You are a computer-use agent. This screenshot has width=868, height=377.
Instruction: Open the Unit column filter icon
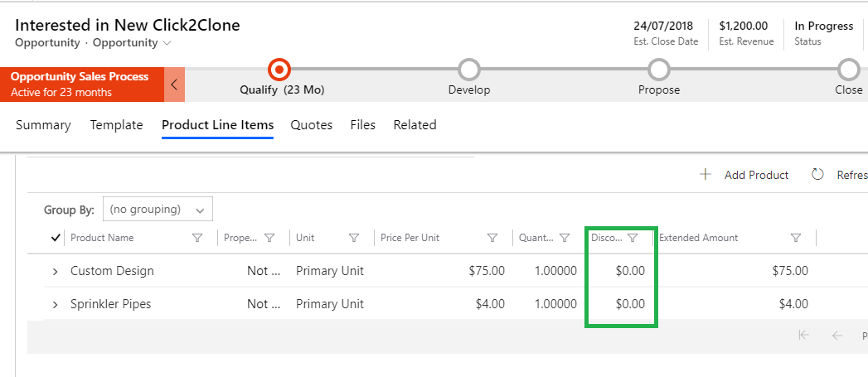point(354,238)
